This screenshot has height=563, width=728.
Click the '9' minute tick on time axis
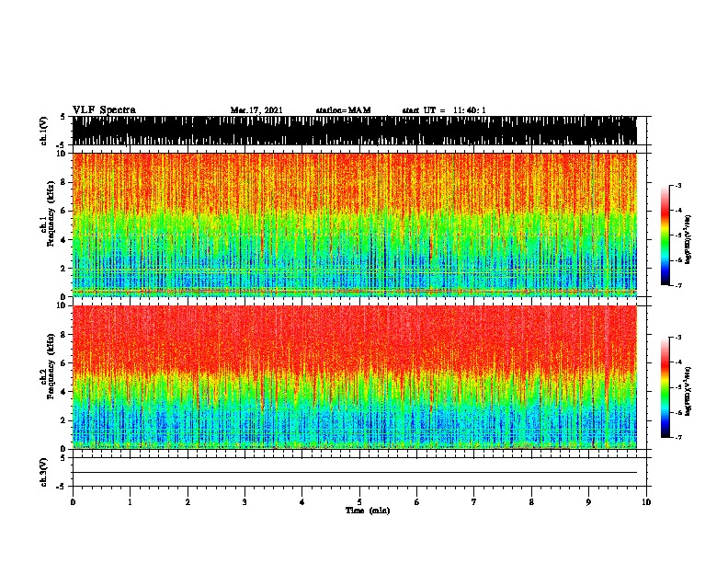(x=588, y=502)
